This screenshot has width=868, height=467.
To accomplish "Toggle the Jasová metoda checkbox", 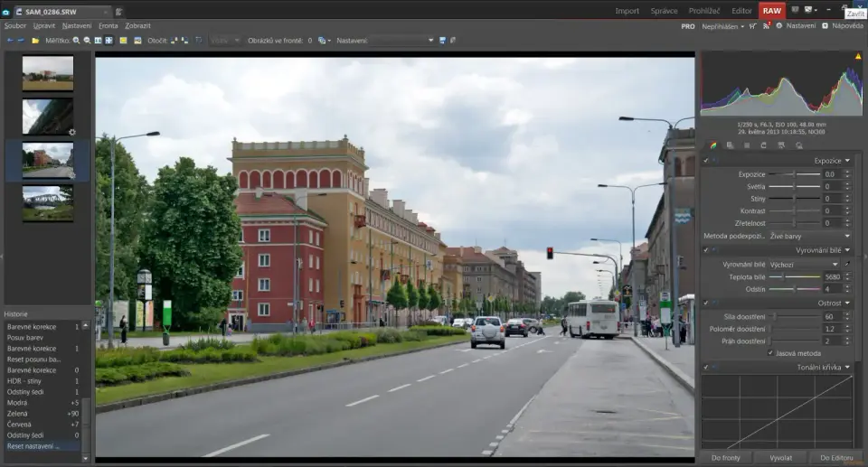I will click(x=770, y=353).
